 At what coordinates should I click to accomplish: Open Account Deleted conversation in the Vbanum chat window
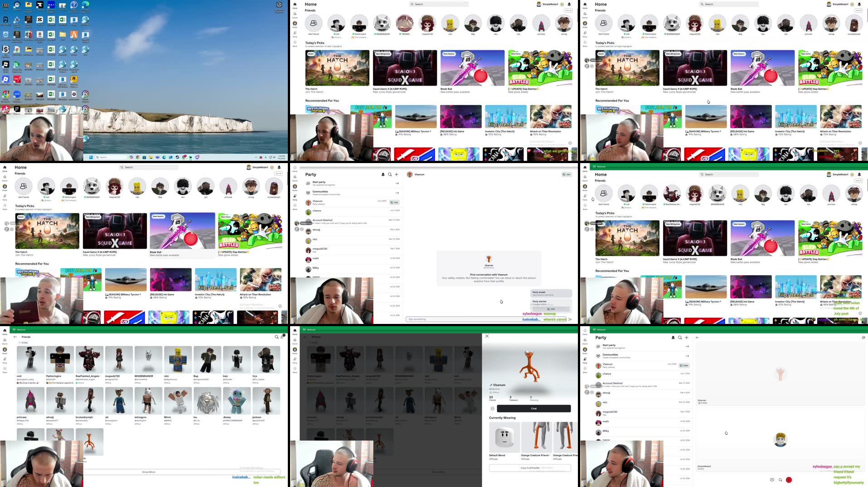[x=353, y=221]
